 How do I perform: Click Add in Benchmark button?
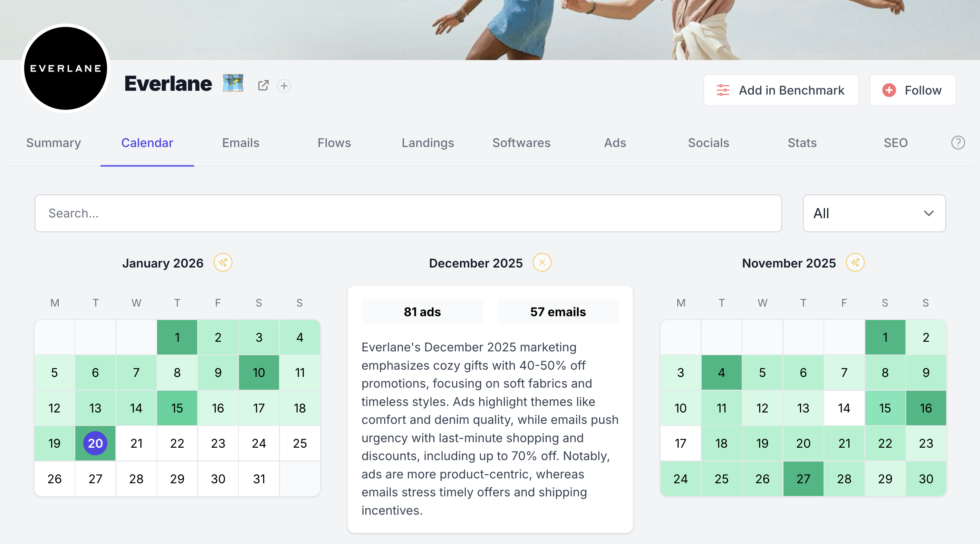[781, 90]
